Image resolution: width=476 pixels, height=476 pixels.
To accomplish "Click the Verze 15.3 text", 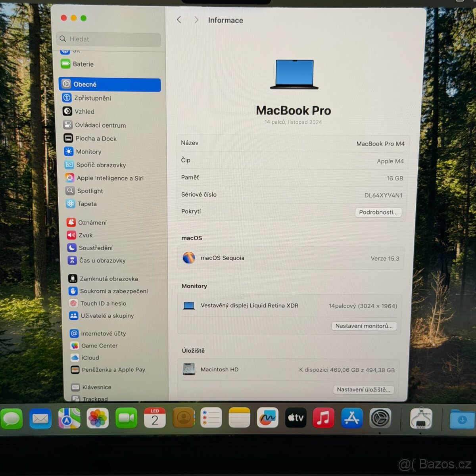I will 385,259.
